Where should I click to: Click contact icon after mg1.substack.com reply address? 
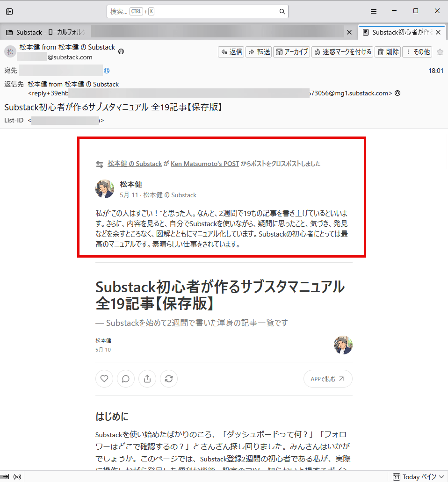[397, 93]
